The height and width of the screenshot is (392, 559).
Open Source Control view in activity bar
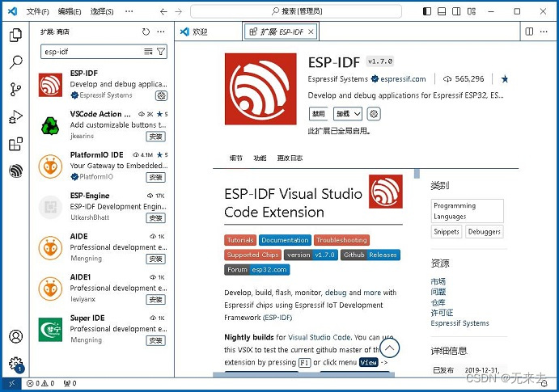click(15, 90)
